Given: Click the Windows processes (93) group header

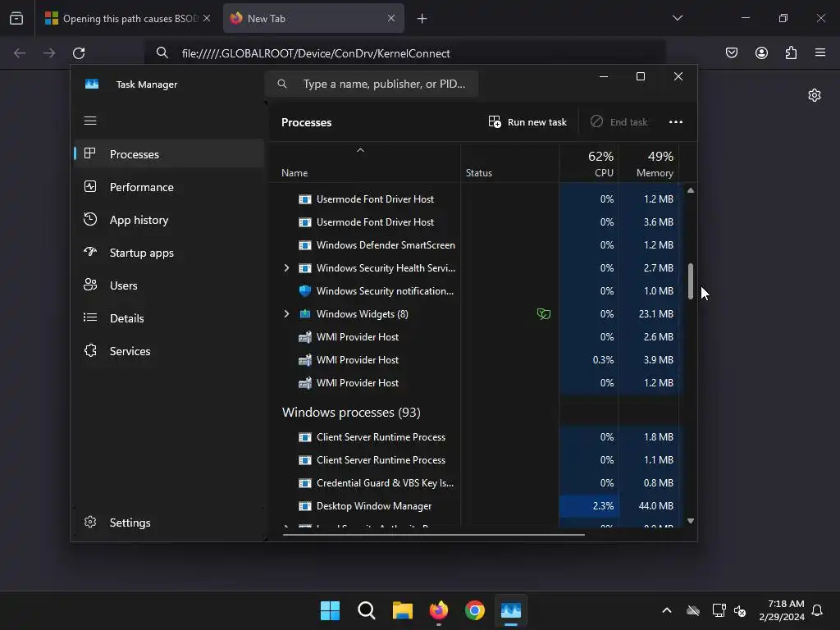Looking at the screenshot, I should [x=351, y=412].
